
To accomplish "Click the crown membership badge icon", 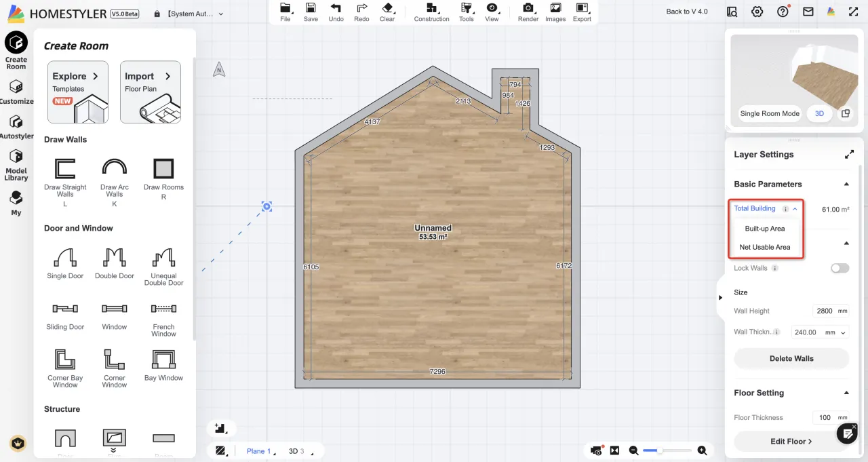I will (17, 444).
